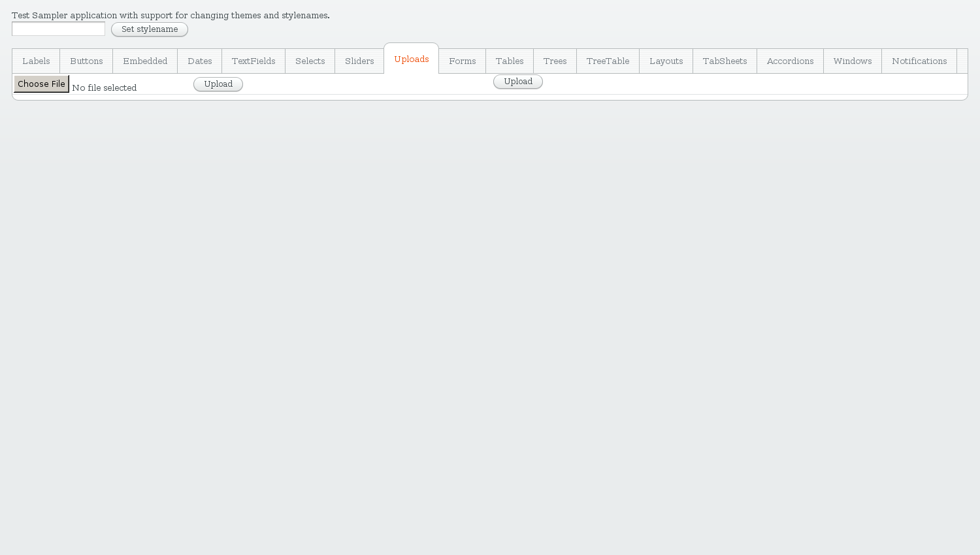Focus the stylename text field
980x555 pixels.
tap(58, 29)
